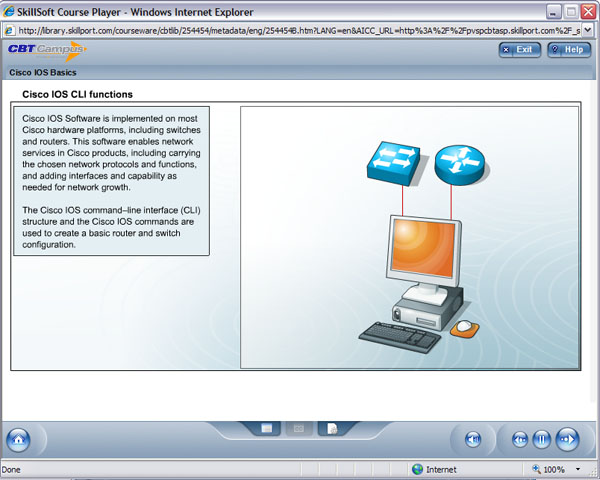Click the 'Cisco IOS Basics' course title
600x480 pixels.
[43, 72]
